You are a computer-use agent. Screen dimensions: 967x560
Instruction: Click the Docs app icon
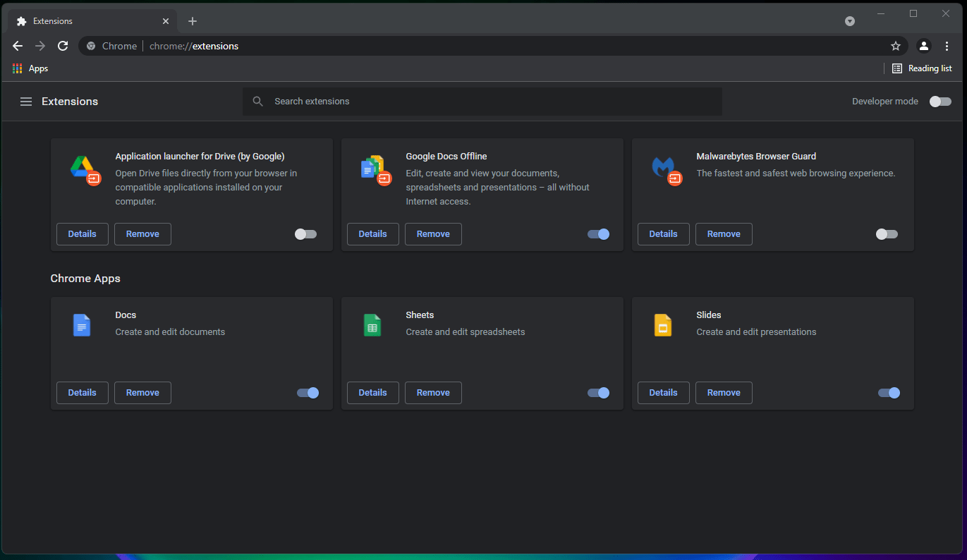(x=81, y=325)
